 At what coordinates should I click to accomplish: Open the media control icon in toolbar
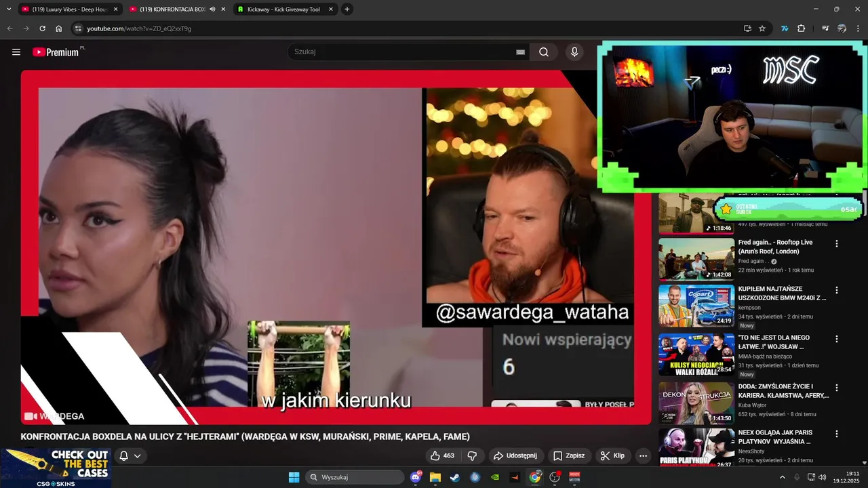825,28
